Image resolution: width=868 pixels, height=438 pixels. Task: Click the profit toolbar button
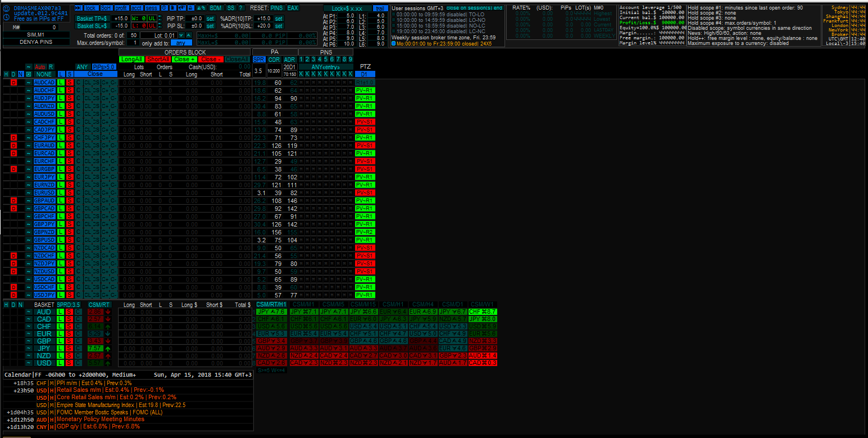pyautogui.click(x=122, y=8)
